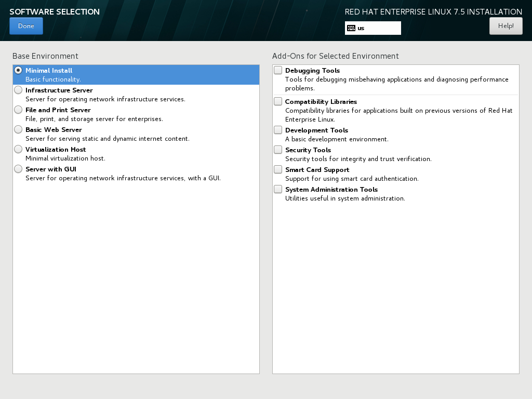Screen dimensions: 532x399
Task: Check the Compatibility Libraries box
Action: pyautogui.click(x=277, y=101)
